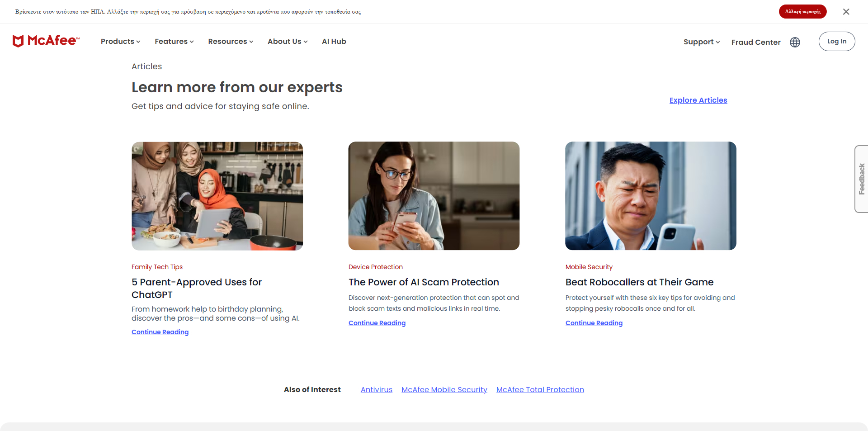Dismiss the region notification banner
The image size is (868, 431).
click(x=846, y=12)
